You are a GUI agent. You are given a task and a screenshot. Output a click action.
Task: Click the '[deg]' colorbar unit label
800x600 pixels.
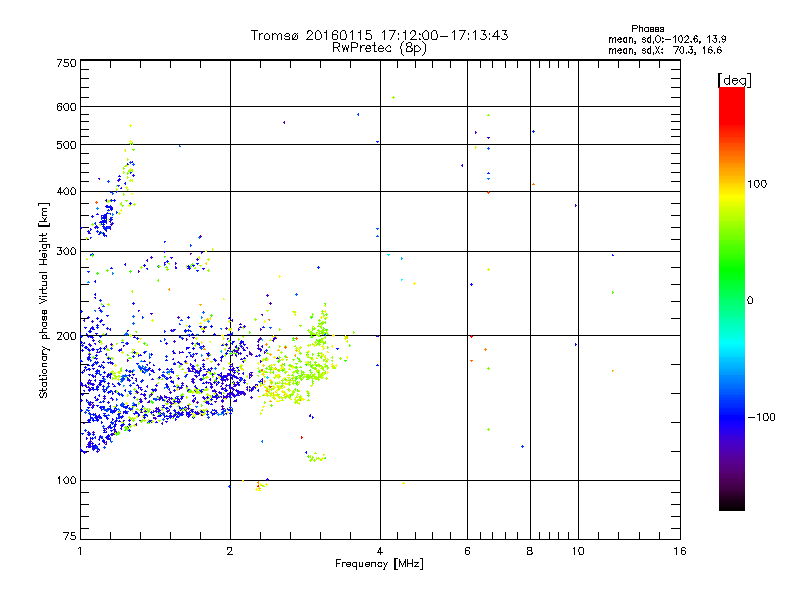click(x=734, y=80)
